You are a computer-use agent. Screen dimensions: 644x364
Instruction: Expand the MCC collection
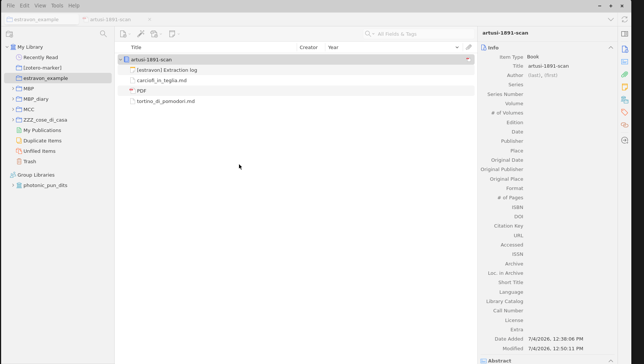(x=13, y=109)
